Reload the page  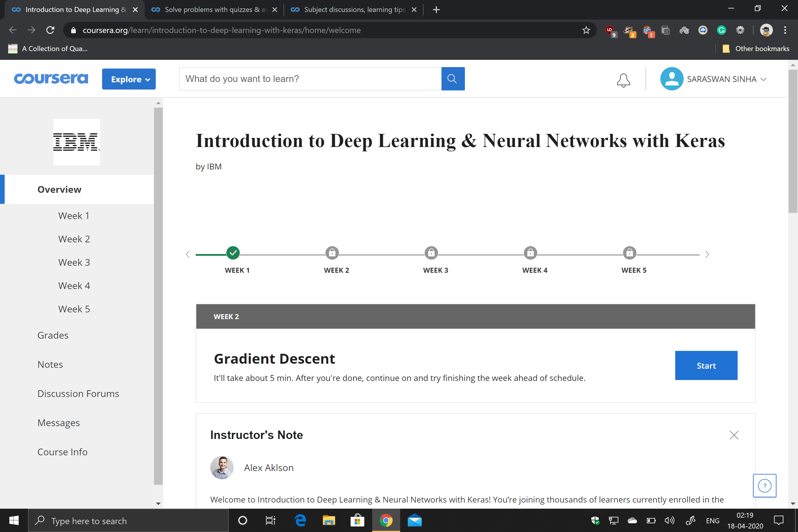click(50, 30)
